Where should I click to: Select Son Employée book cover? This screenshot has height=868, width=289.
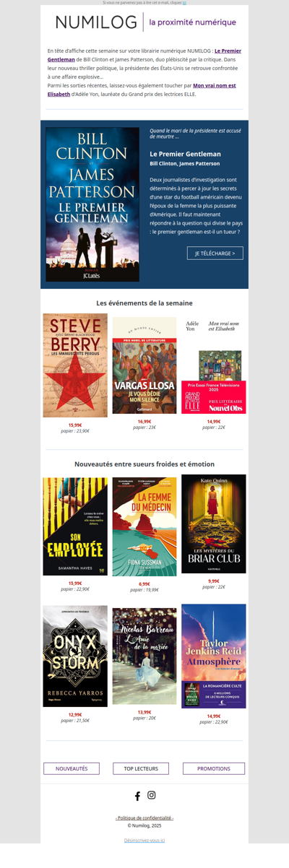tap(75, 526)
